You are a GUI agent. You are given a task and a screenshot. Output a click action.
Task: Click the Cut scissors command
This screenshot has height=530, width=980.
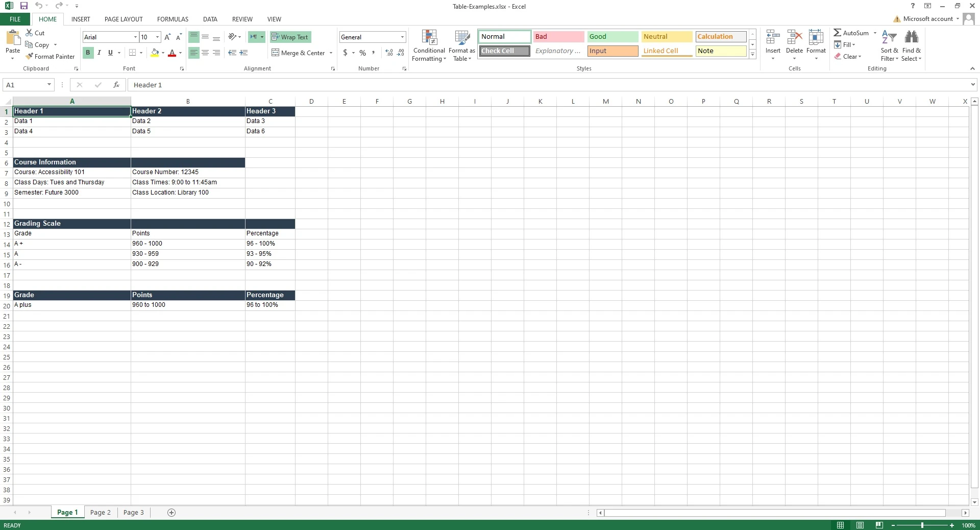(x=35, y=33)
